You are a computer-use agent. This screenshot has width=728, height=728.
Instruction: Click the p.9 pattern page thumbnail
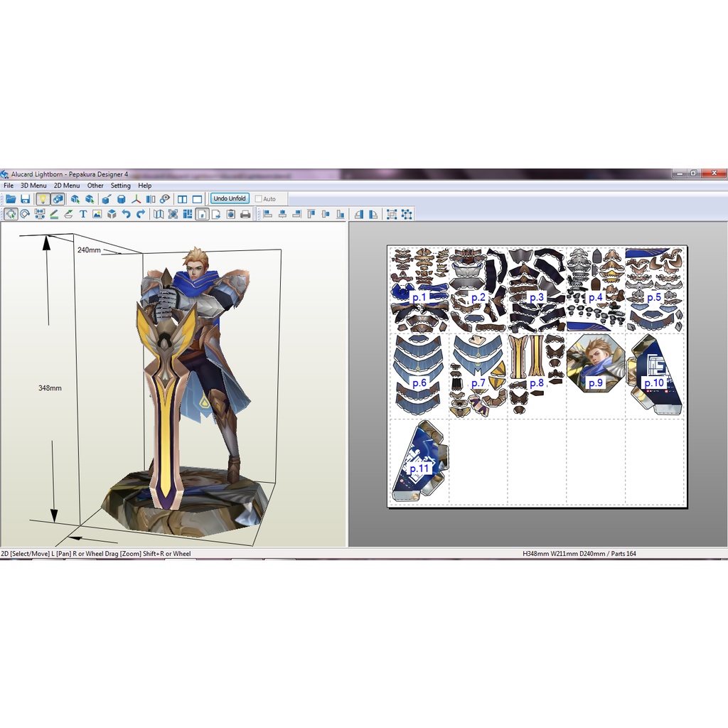594,370
